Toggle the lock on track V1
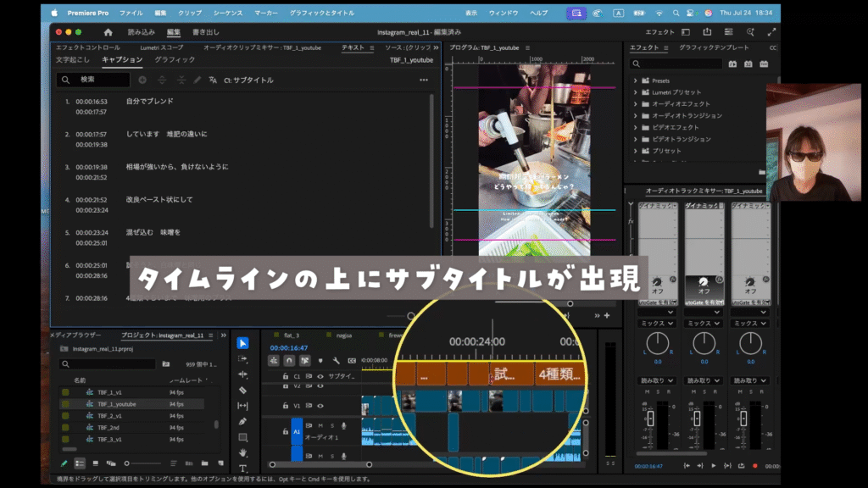The height and width of the screenshot is (488, 868). 286,406
